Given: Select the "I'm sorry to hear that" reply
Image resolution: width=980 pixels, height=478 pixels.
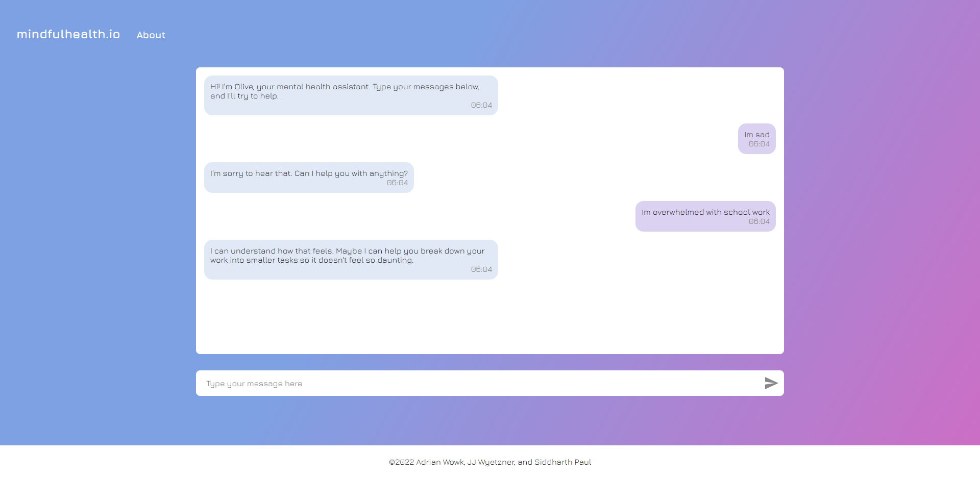Looking at the screenshot, I should (309, 178).
